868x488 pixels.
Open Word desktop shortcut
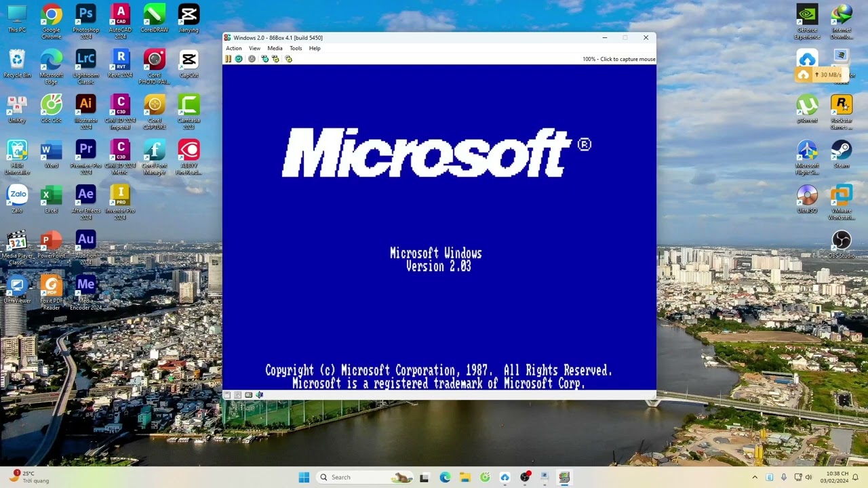pos(52,154)
